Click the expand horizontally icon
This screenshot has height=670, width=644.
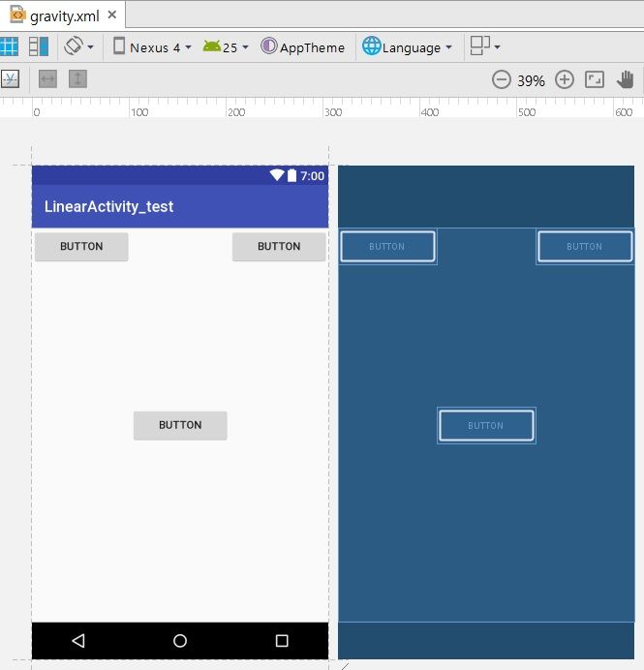[x=47, y=79]
